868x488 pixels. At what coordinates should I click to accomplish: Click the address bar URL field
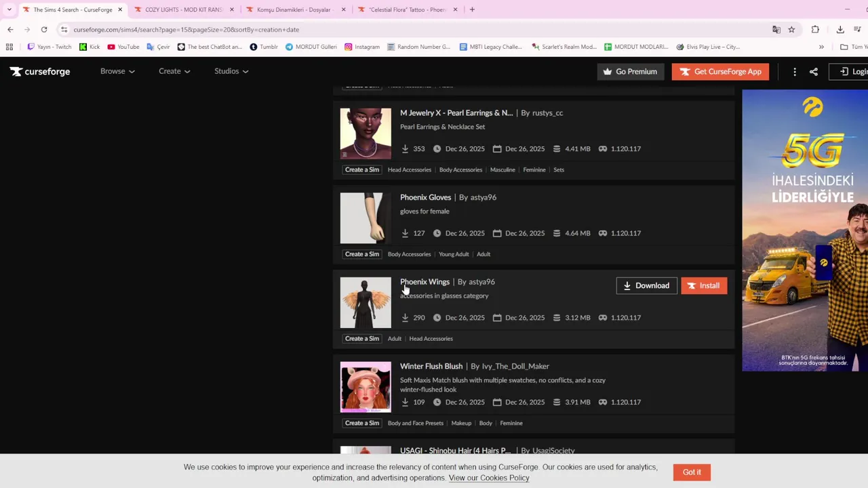click(415, 30)
